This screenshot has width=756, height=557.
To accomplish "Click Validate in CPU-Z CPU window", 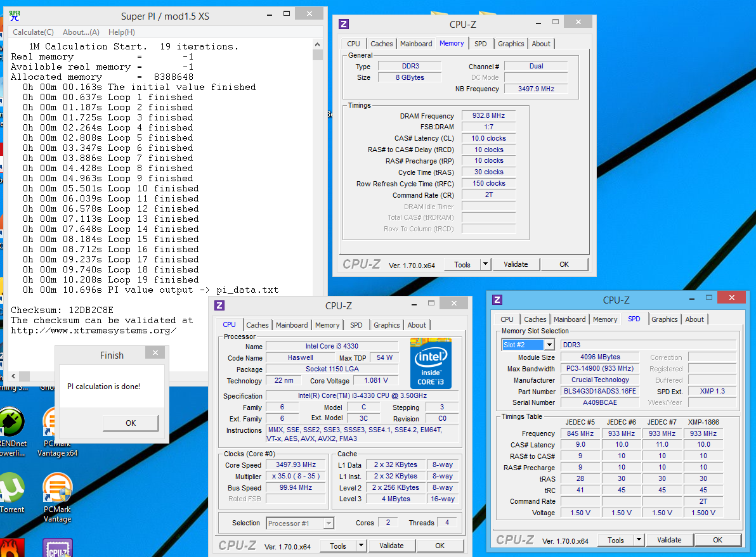I will pyautogui.click(x=391, y=546).
